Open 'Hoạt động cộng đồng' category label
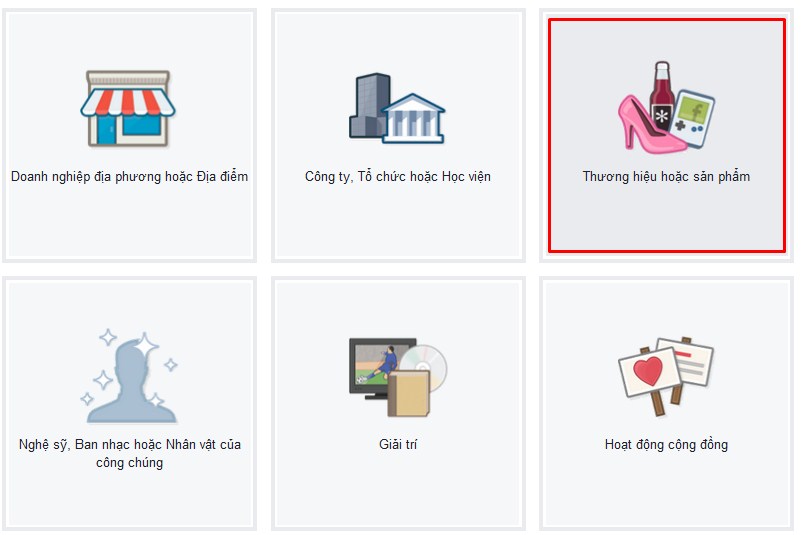The image size is (809, 535). (666, 444)
